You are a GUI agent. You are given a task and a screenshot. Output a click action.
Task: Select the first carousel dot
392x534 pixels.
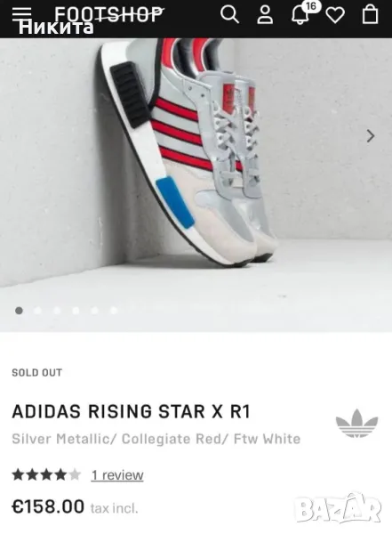click(x=19, y=311)
